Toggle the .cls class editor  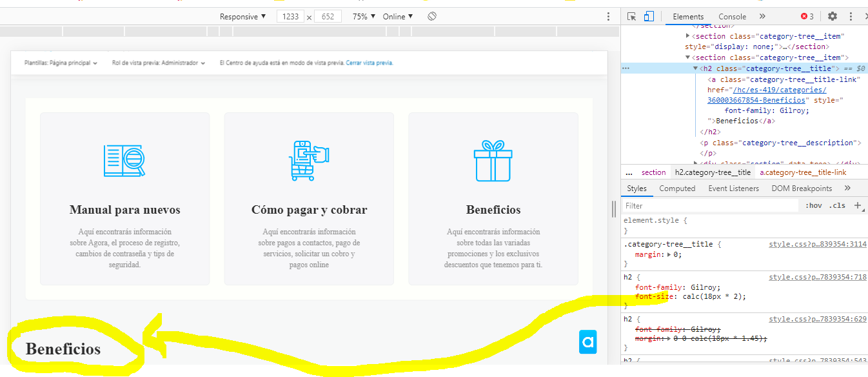pos(837,206)
